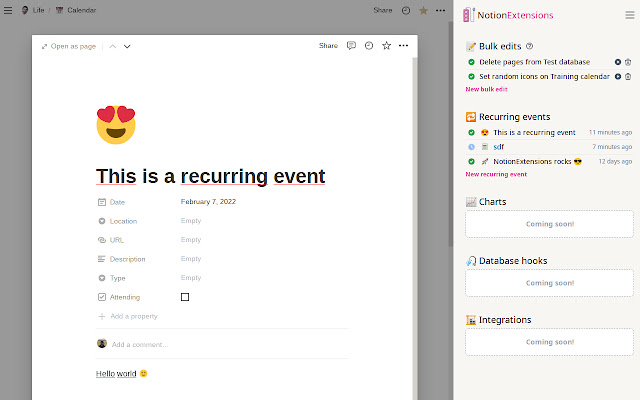Open This is a recurring event list entry
The image size is (640, 400).
pos(534,132)
